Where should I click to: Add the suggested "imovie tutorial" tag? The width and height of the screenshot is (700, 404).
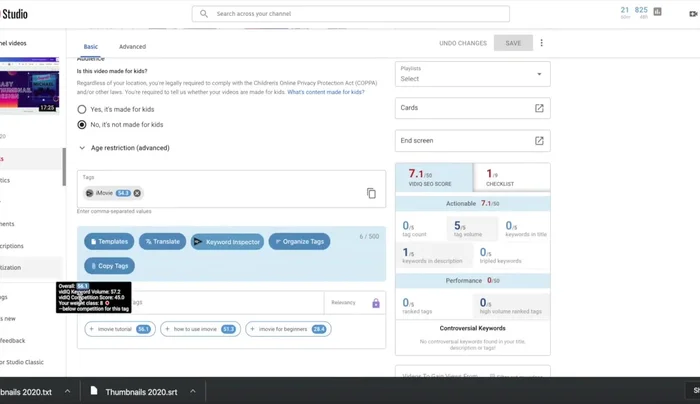[x=120, y=329]
